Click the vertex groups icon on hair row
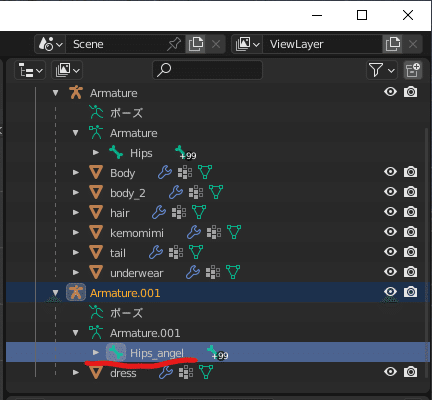Image resolution: width=432 pixels, height=400 pixels. tap(179, 212)
